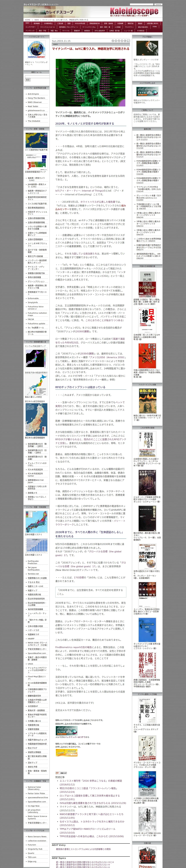Visit the globalresearch.ca link

click(36, 110)
